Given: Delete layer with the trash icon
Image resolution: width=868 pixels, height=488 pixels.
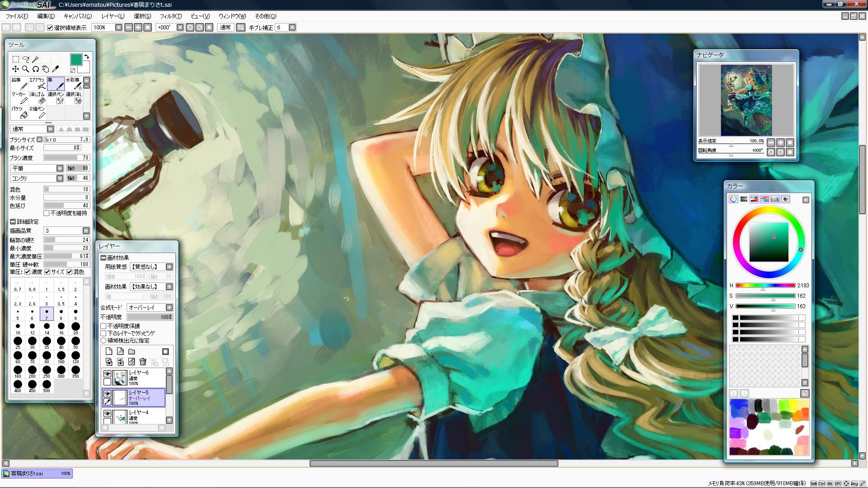Looking at the screenshot, I should click(143, 362).
